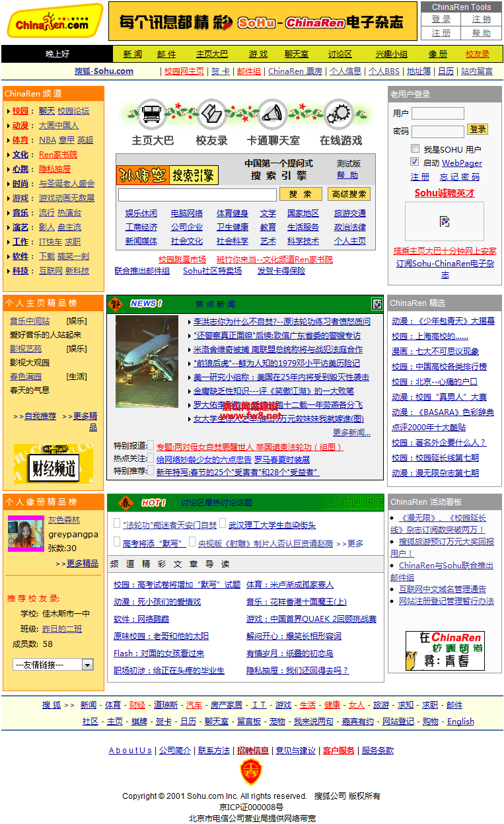
Task: Open 灰色森林 album link
Action: [64, 520]
